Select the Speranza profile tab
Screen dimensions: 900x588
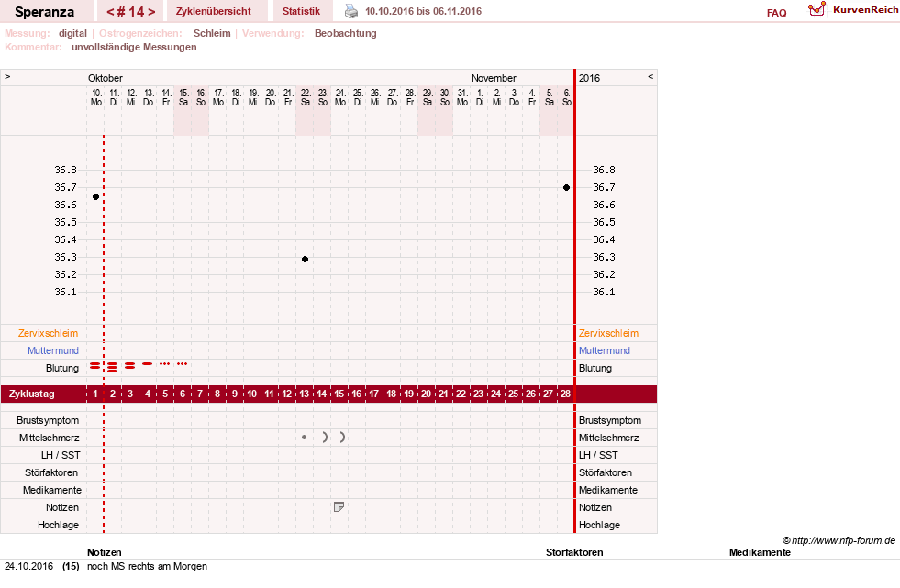click(x=44, y=12)
